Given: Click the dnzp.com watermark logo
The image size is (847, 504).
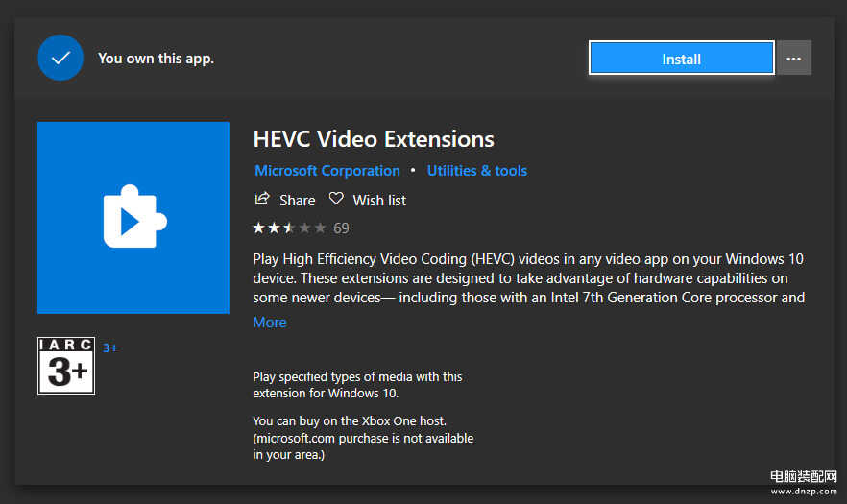Looking at the screenshot, I should (803, 482).
